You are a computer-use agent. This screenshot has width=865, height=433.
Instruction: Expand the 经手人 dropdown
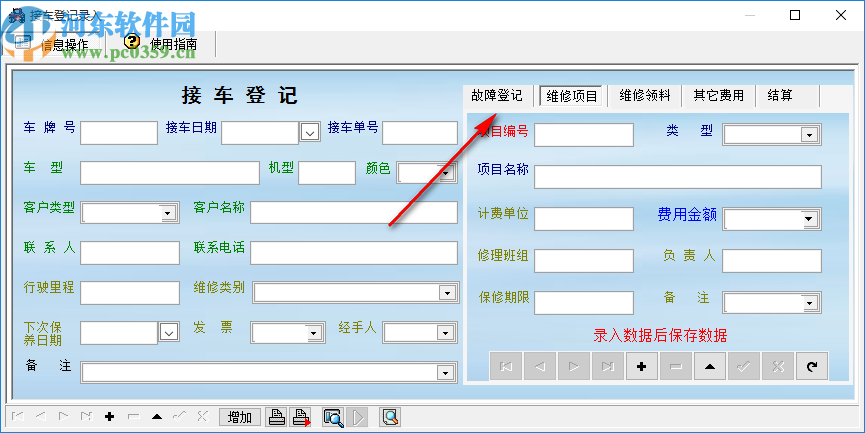[x=447, y=333]
